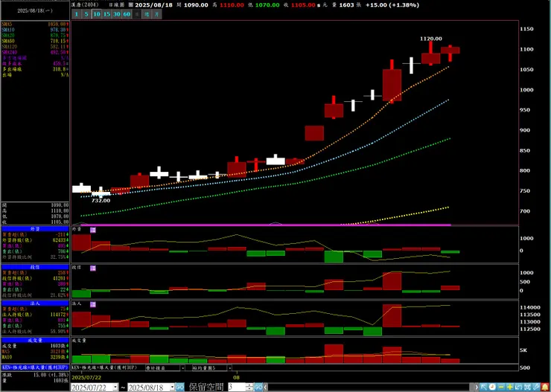
Task: Click the yellow minus zoom-out icon
Action: [x=501, y=387]
